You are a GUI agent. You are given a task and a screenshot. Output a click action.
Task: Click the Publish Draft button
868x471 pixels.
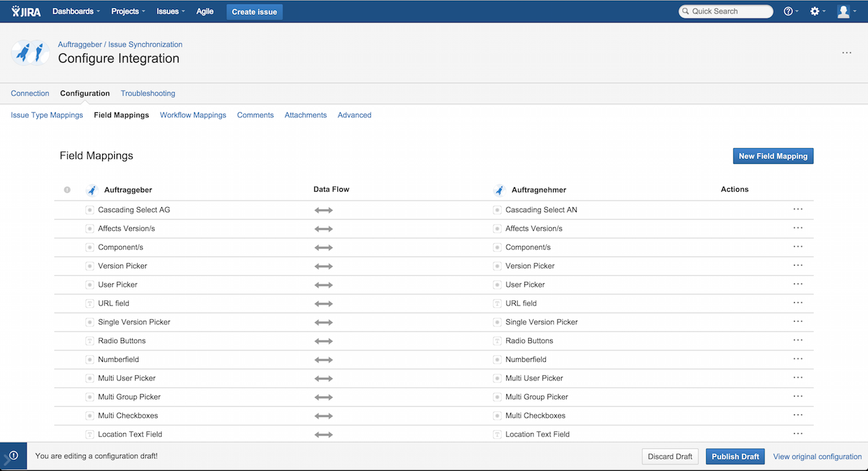click(x=735, y=456)
